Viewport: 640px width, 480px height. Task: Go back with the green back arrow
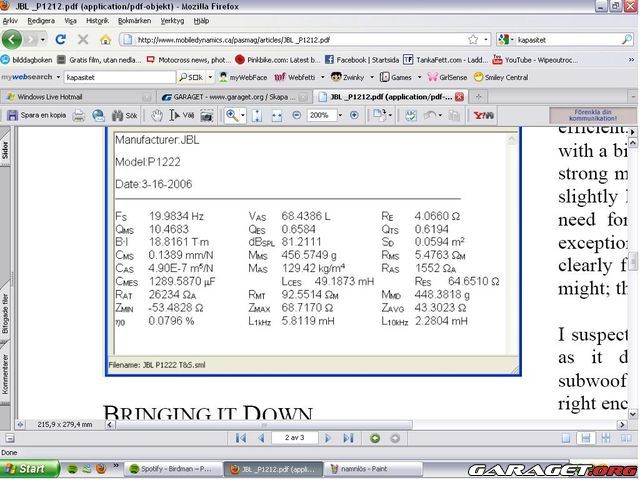pyautogui.click(x=12, y=40)
